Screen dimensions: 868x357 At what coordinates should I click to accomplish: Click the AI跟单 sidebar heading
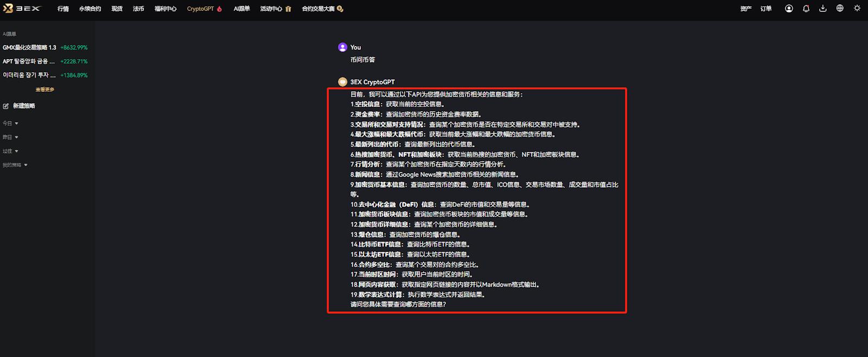(x=10, y=34)
